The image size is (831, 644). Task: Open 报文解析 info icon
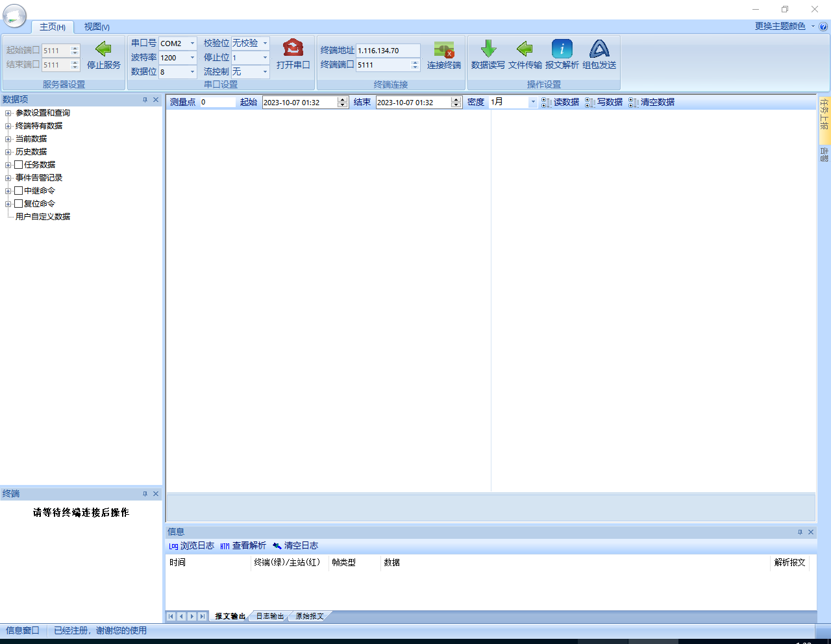tap(562, 49)
